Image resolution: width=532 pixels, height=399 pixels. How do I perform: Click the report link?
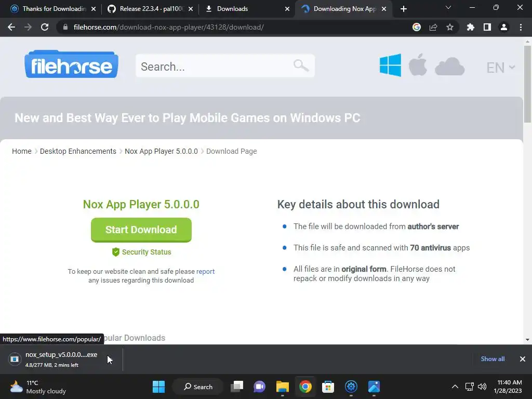[x=205, y=271]
